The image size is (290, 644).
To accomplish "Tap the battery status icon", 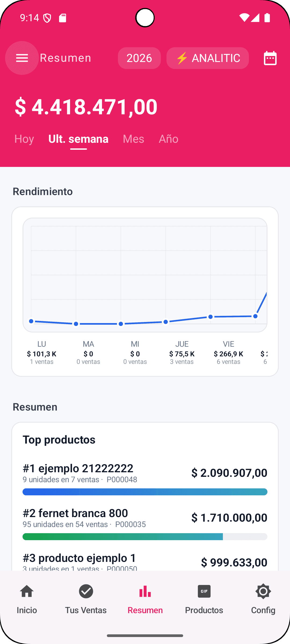I will click(267, 18).
